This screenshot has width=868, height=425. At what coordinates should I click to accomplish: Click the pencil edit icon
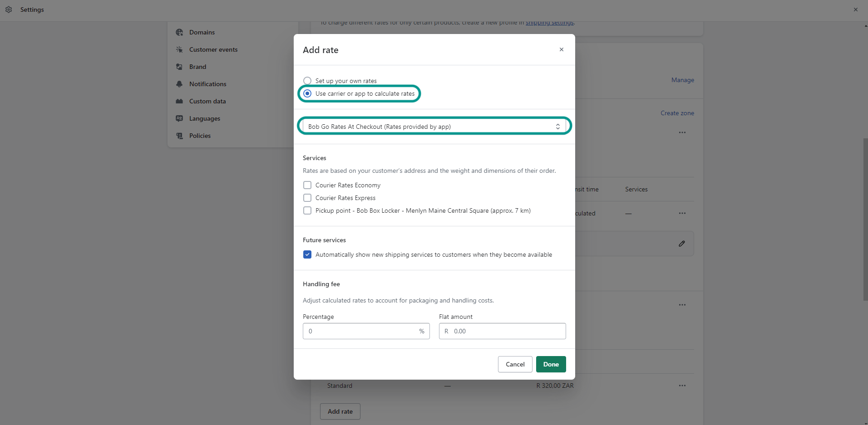(x=681, y=244)
